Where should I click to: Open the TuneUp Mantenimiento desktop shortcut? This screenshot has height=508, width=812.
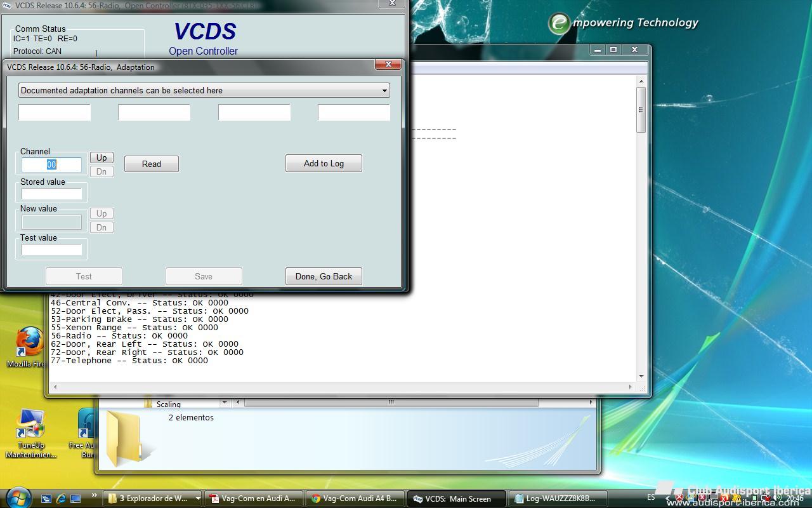[30, 434]
